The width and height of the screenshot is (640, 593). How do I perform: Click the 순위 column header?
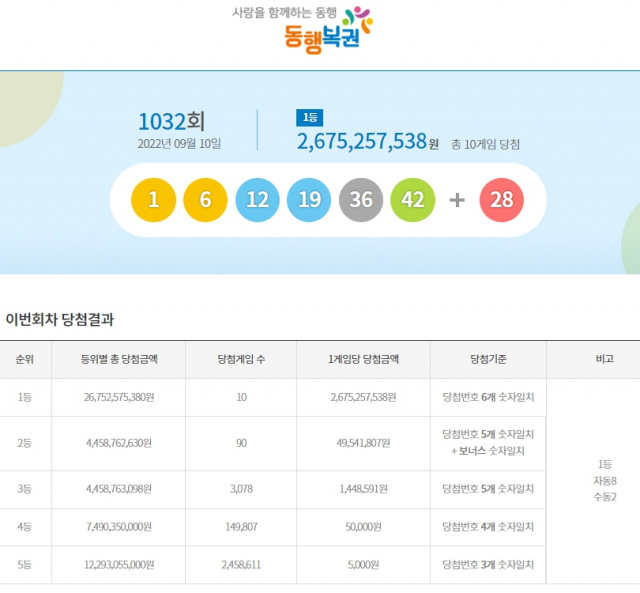24,359
